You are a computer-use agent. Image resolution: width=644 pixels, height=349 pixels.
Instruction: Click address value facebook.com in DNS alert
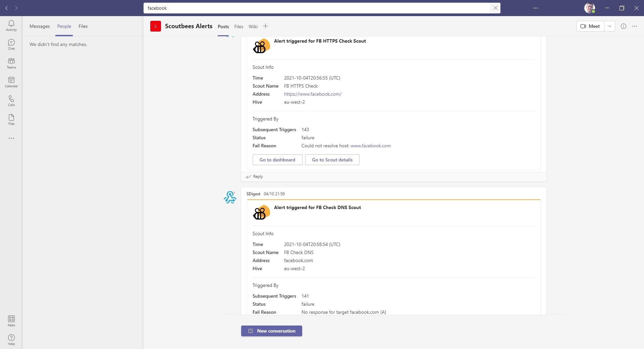click(299, 260)
